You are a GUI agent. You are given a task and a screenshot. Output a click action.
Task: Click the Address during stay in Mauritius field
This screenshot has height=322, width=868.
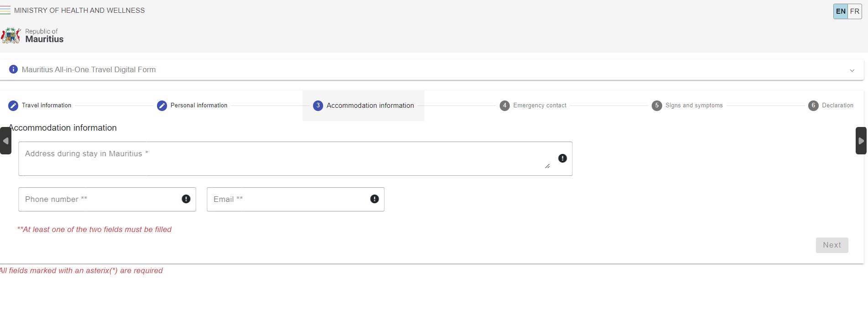283,158
